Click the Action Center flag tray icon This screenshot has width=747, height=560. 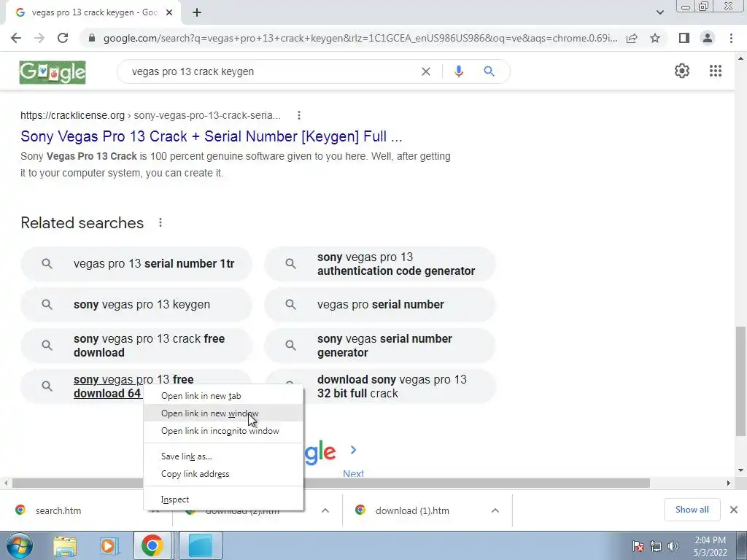click(x=638, y=546)
